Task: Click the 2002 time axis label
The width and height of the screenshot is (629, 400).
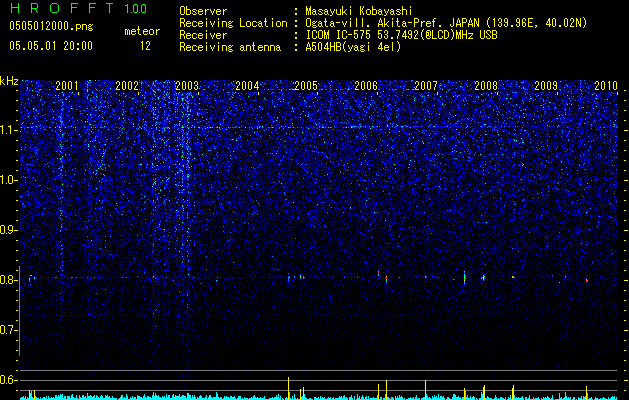Action: 127,85
